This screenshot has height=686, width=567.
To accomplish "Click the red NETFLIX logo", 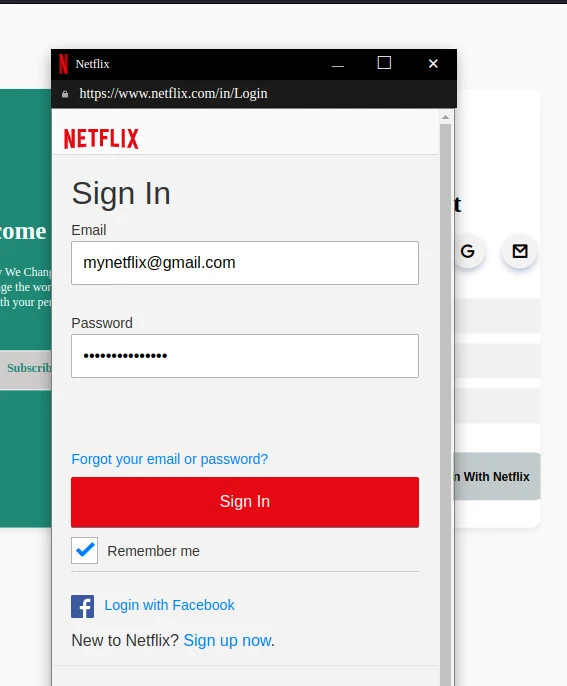I will pos(101,139).
